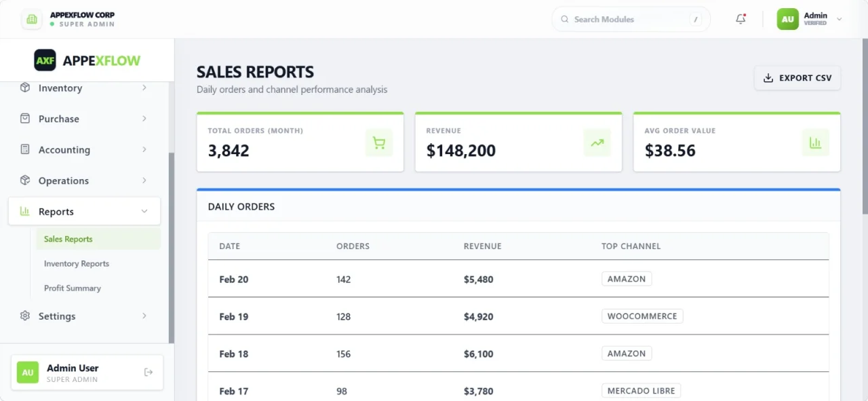Focus the Search Modules field

631,19
